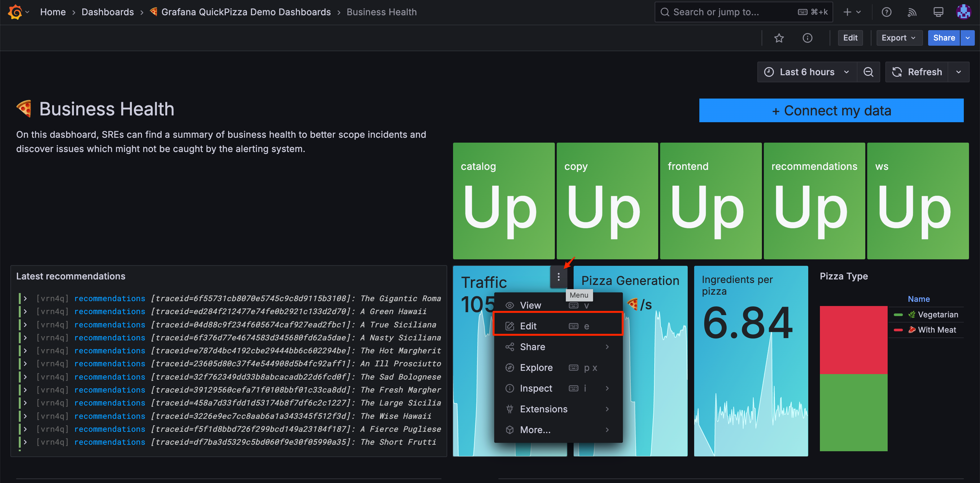The height and width of the screenshot is (483, 980).
Task: Expand log row A True Siciliana
Action: (x=25, y=325)
